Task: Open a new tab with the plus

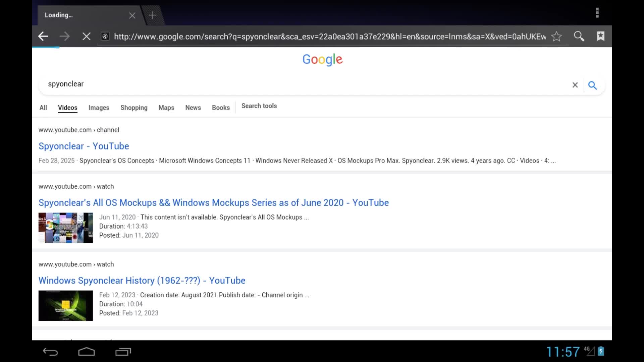Action: (x=153, y=15)
